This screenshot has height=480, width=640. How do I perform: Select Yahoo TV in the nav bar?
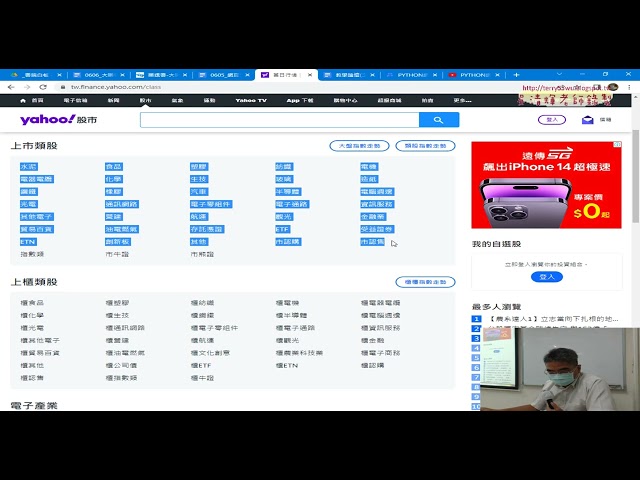pyautogui.click(x=251, y=100)
